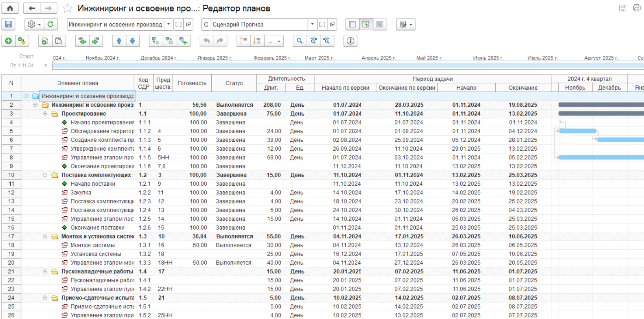This screenshot has width=644, height=319.
Task: Click the timeline left scroll arrow
Action: click(x=46, y=65)
